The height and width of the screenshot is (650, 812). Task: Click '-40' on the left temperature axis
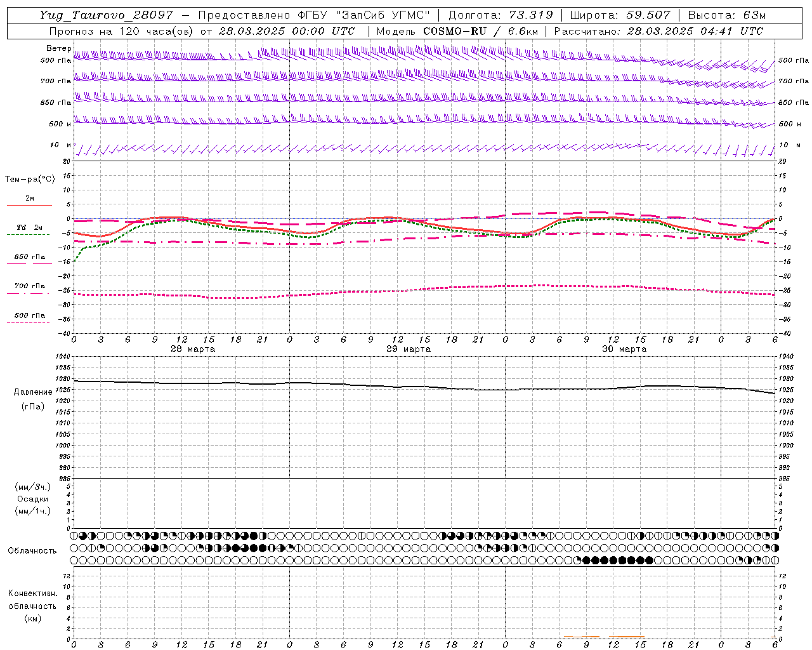click(x=65, y=334)
